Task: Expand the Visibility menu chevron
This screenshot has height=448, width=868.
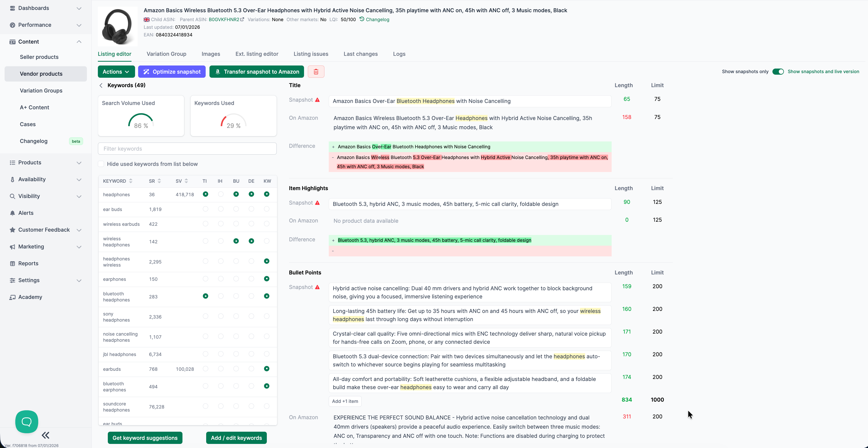Action: 79,197
